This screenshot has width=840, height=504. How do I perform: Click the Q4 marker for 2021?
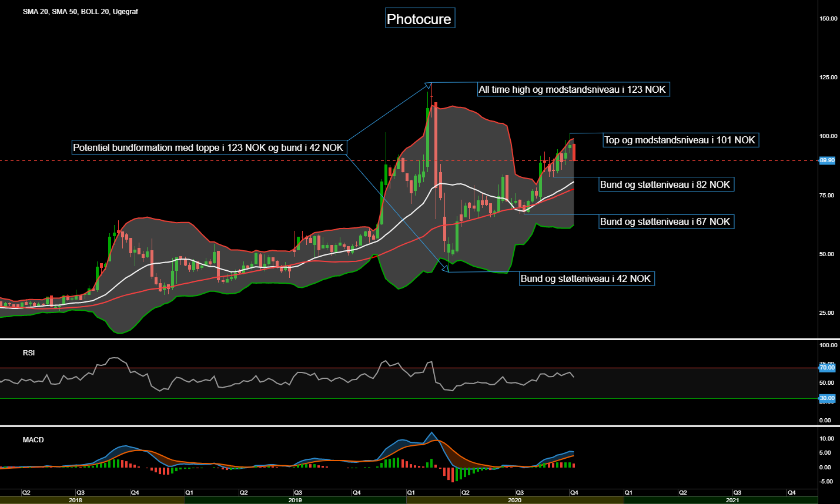pos(792,493)
